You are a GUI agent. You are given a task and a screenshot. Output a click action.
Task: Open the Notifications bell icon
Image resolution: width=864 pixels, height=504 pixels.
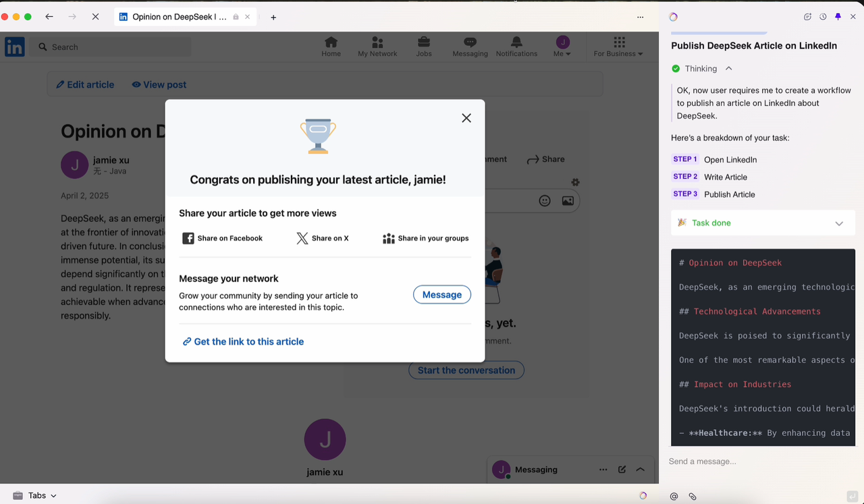click(516, 47)
